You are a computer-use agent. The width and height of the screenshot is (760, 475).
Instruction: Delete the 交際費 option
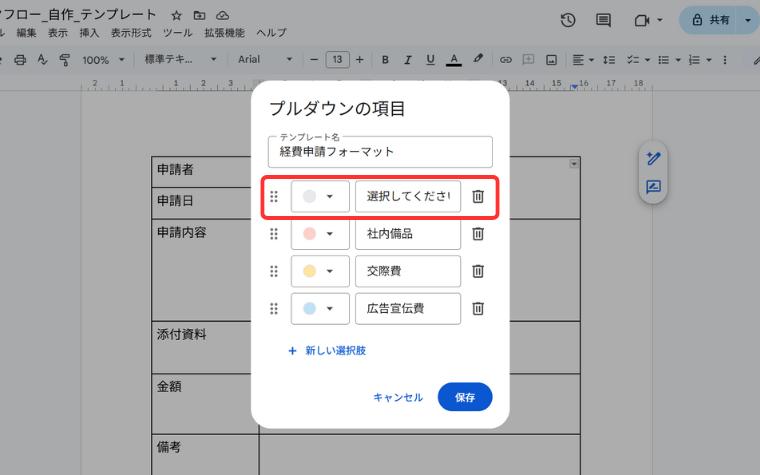click(x=478, y=271)
